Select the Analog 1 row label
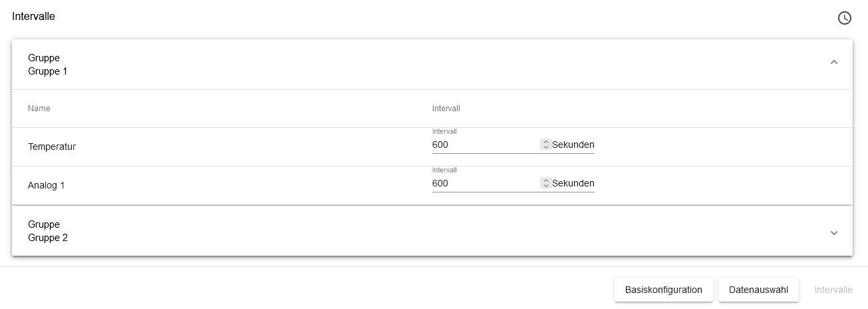 click(x=47, y=185)
